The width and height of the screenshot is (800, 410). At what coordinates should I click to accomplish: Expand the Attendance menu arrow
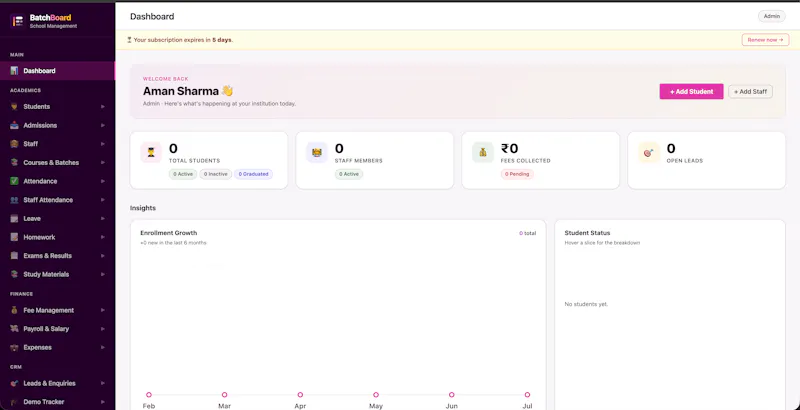click(103, 181)
